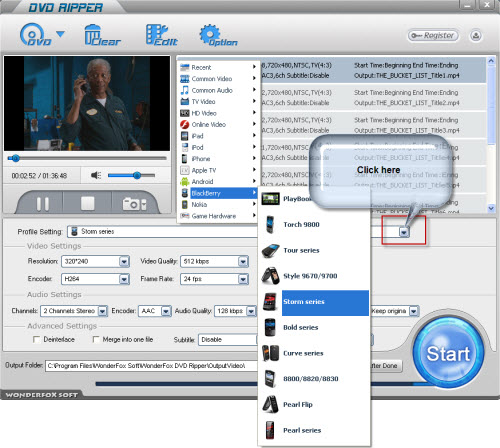The height and width of the screenshot is (448, 500).
Task: Choose the Android category
Action: coord(218,181)
